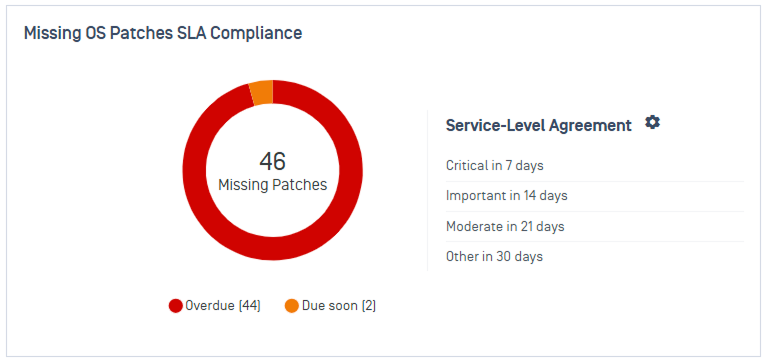Click the Missing Patches label in the donut
Image resolution: width=766 pixels, height=362 pixels.
(273, 185)
